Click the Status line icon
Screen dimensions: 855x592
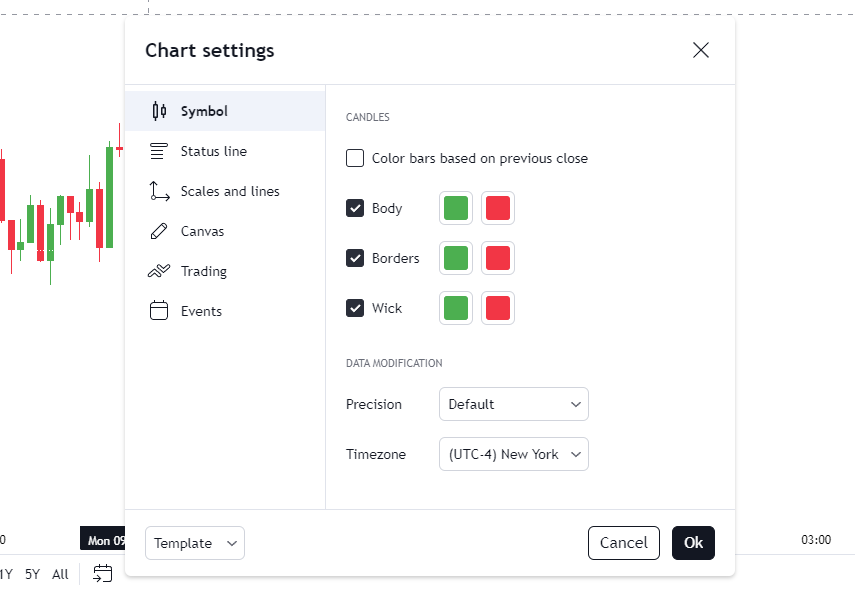point(159,151)
